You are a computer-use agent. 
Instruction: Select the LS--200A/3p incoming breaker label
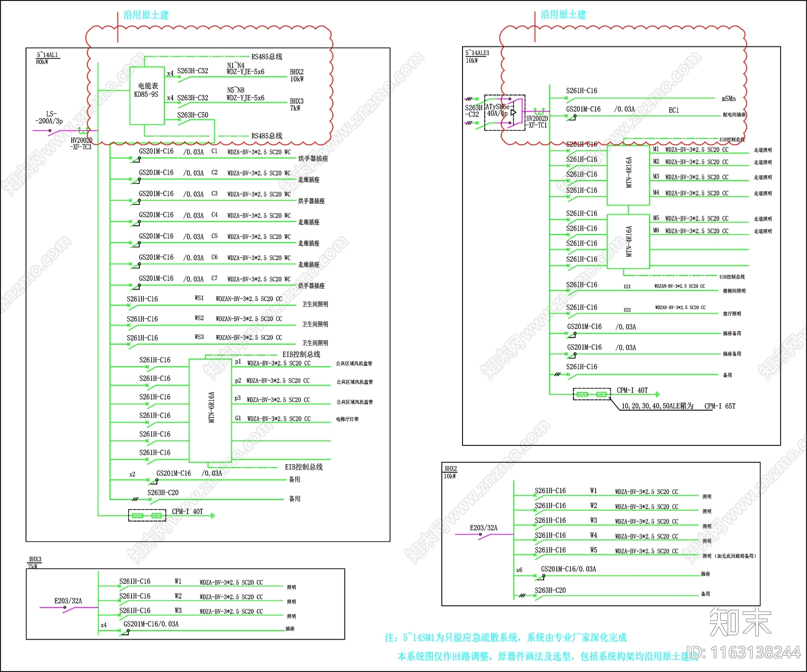[x=50, y=118]
